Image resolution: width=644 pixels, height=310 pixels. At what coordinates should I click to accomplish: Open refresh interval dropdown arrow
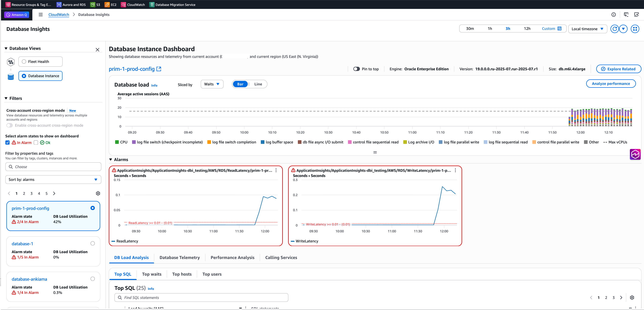[623, 29]
